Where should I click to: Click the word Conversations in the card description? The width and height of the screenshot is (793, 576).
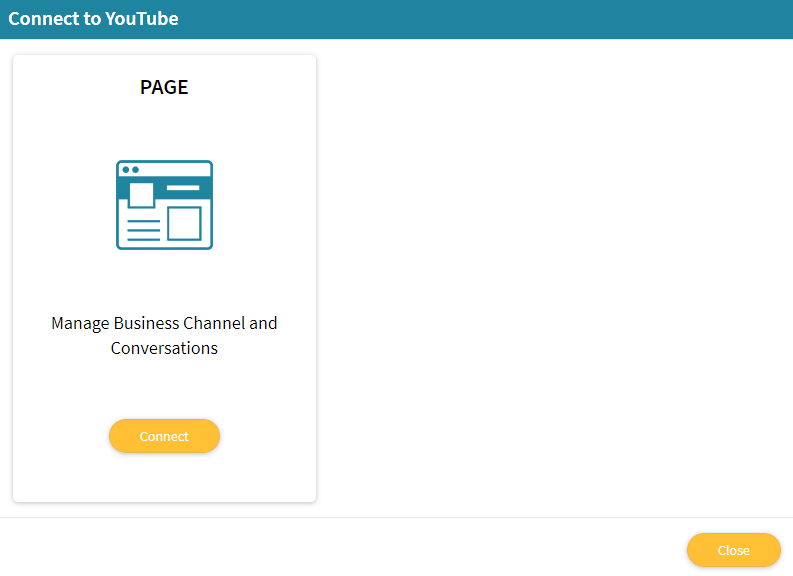pos(164,348)
